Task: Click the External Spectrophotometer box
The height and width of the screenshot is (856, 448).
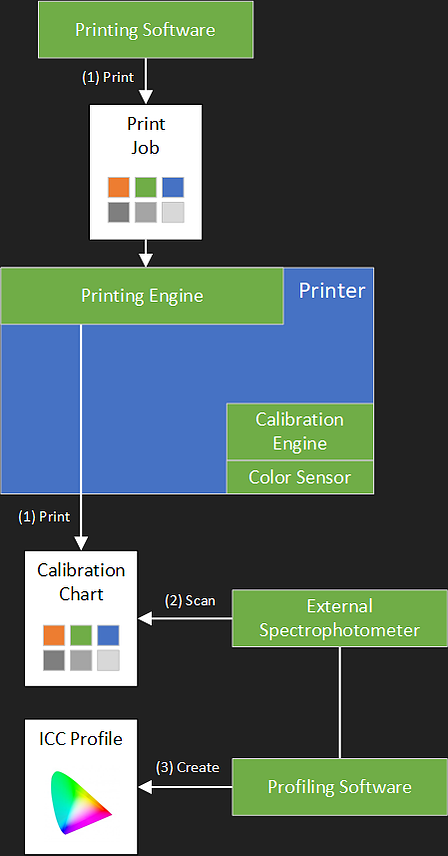Action: point(339,618)
